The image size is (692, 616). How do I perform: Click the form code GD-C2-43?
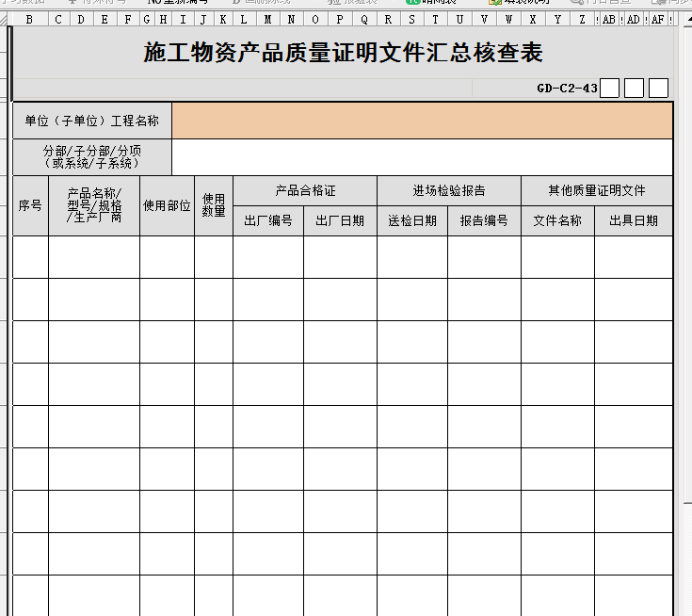coord(567,89)
